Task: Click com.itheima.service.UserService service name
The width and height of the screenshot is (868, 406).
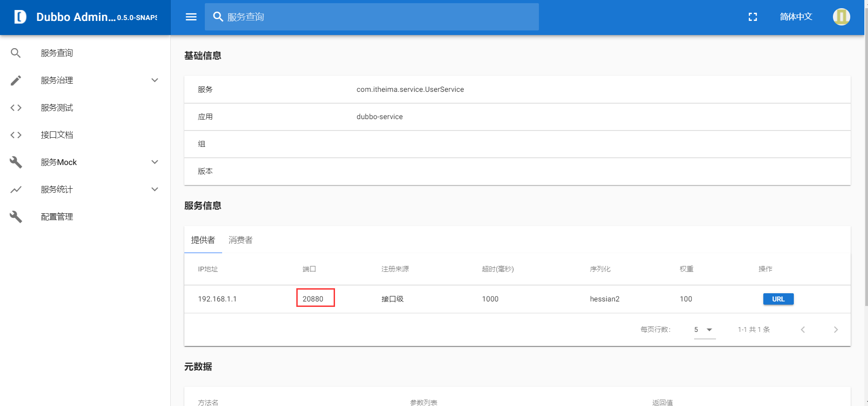Action: (x=410, y=90)
